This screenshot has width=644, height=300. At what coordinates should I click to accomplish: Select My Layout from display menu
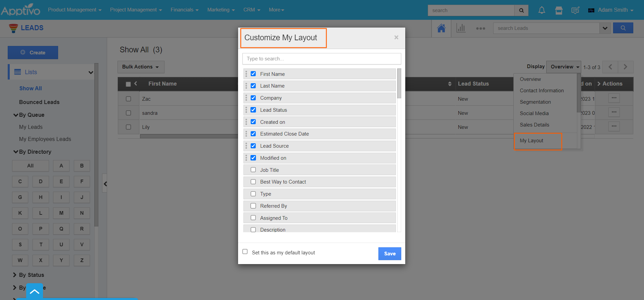coord(531,141)
